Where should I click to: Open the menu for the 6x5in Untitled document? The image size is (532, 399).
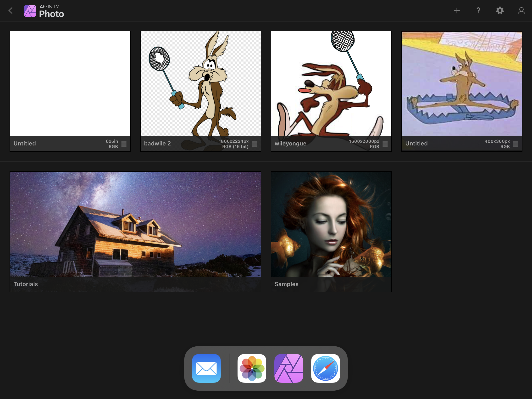coord(124,144)
